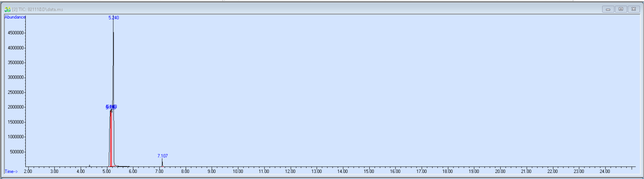The height and width of the screenshot is (179, 644).
Task: Click the 3.00 time axis tick label
Action: (54, 171)
